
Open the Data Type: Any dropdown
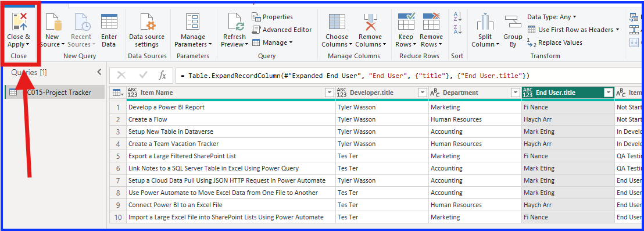(552, 17)
